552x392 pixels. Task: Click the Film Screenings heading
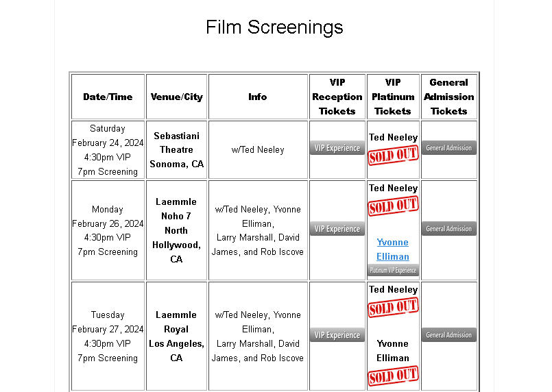point(274,27)
